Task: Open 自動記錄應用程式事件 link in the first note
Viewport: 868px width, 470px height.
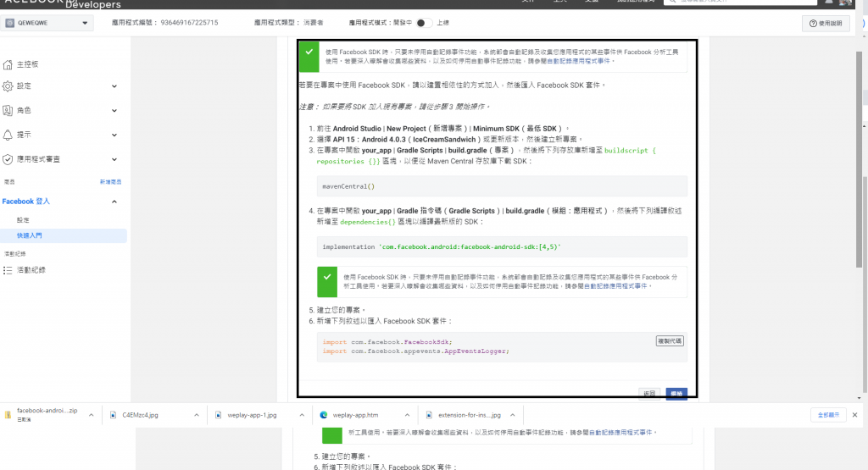Action: 578,61
